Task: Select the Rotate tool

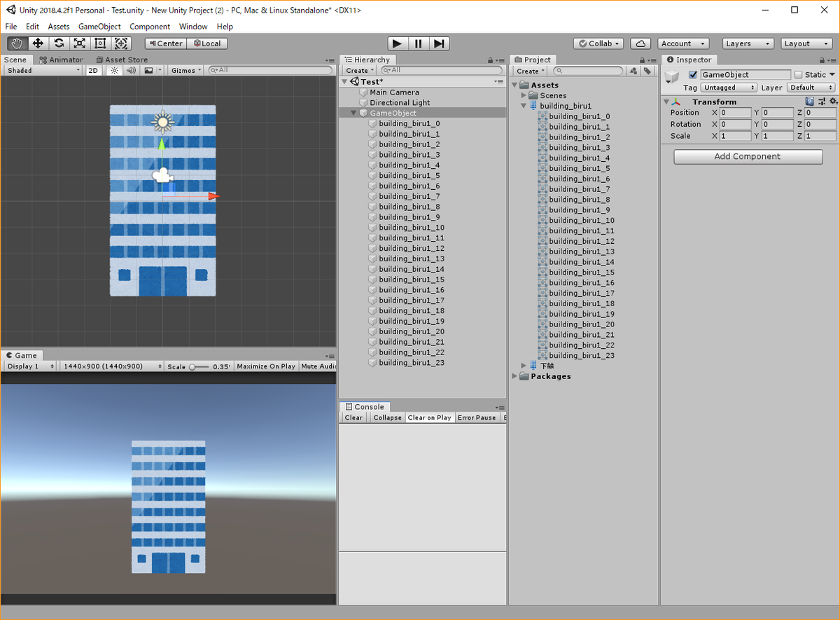Action: [x=59, y=43]
